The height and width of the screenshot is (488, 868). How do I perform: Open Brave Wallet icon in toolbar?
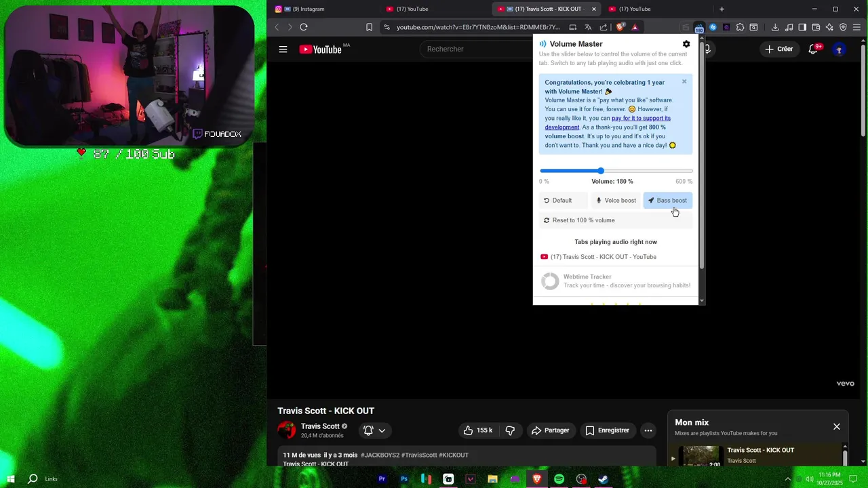tap(816, 28)
